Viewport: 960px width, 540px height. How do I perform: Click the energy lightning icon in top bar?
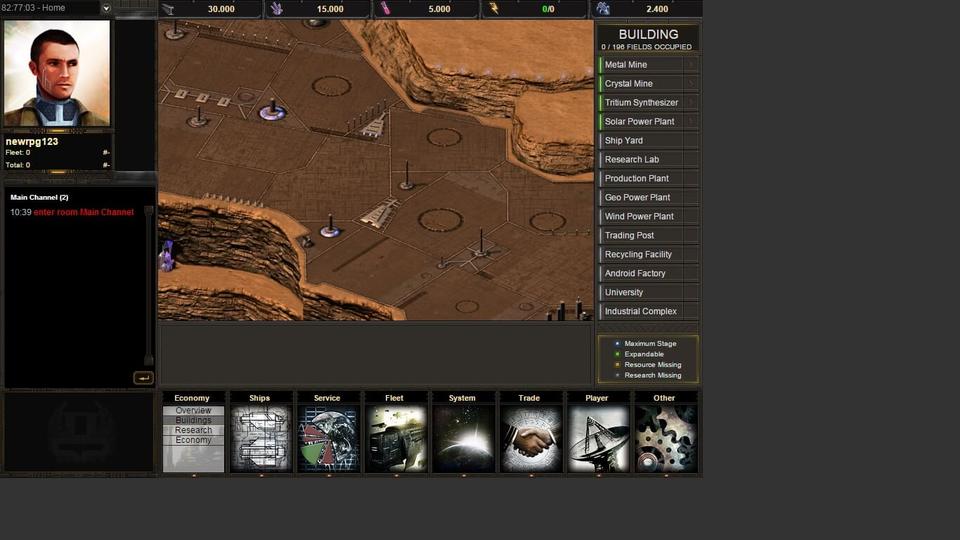(x=492, y=9)
